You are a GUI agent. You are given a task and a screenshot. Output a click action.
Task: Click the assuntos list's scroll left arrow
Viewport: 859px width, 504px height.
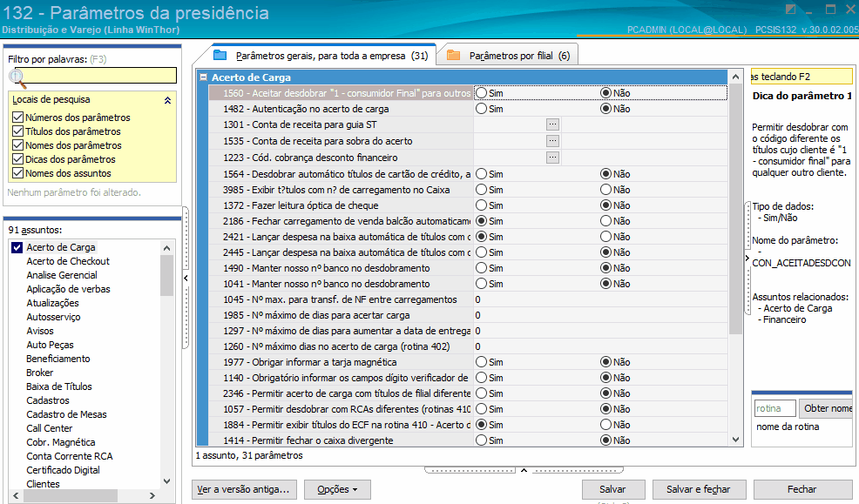[x=16, y=495]
